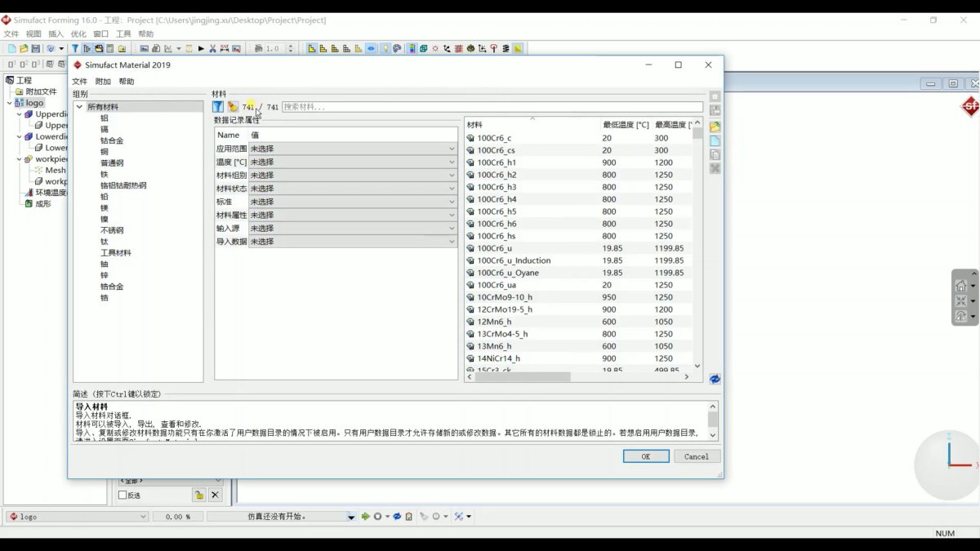The height and width of the screenshot is (551, 980).
Task: Click the description box vertical scrollbar
Action: [713, 420]
